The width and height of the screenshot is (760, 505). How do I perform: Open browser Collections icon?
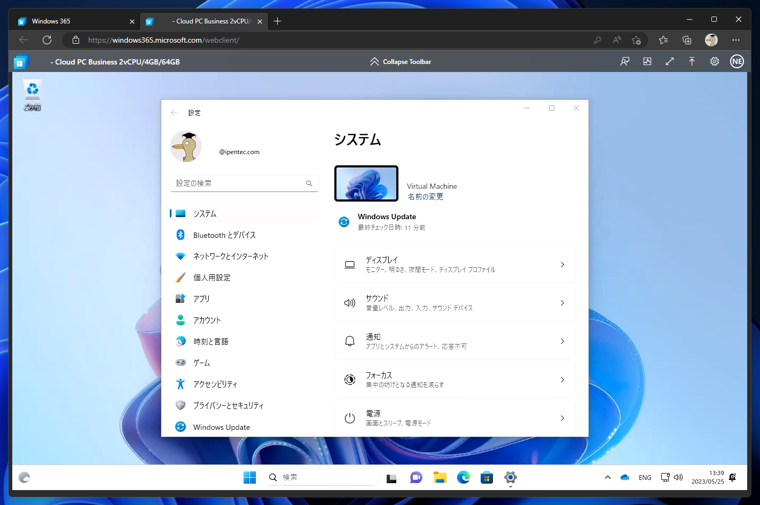pos(686,40)
